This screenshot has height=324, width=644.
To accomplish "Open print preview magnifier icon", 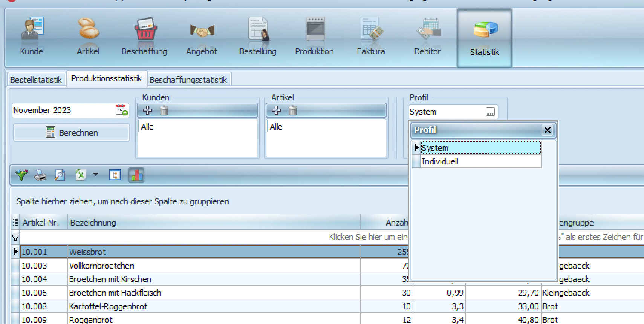I will point(60,175).
